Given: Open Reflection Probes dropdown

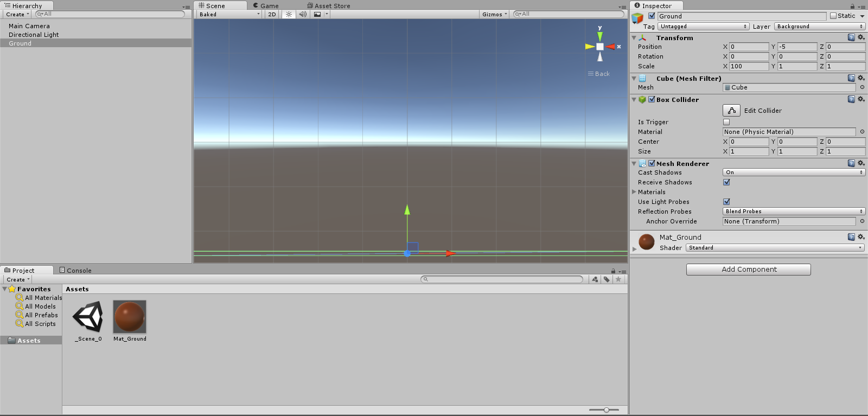Looking at the screenshot, I should click(x=794, y=212).
